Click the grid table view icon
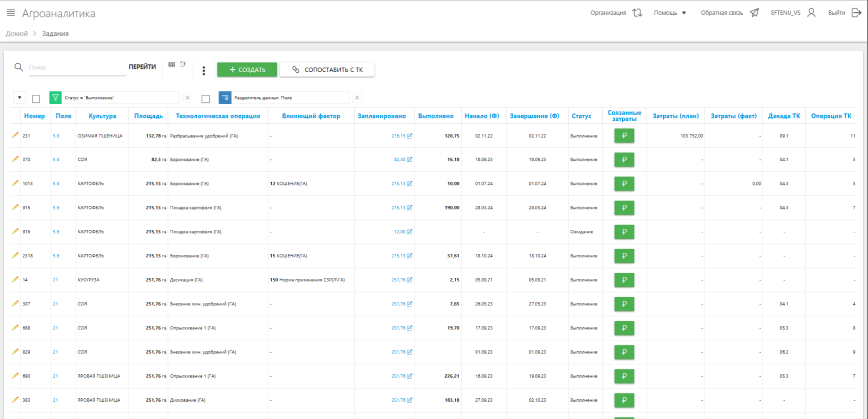 pyautogui.click(x=172, y=65)
